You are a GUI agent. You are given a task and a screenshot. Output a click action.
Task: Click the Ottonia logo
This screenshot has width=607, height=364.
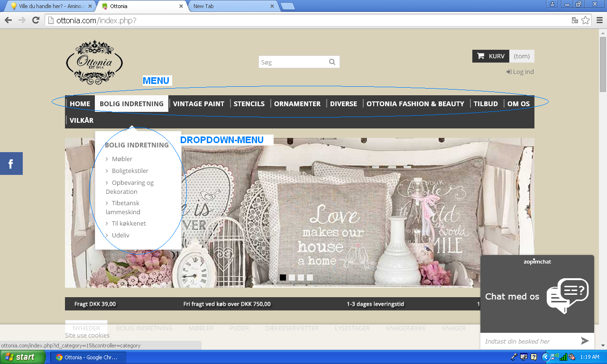94,62
